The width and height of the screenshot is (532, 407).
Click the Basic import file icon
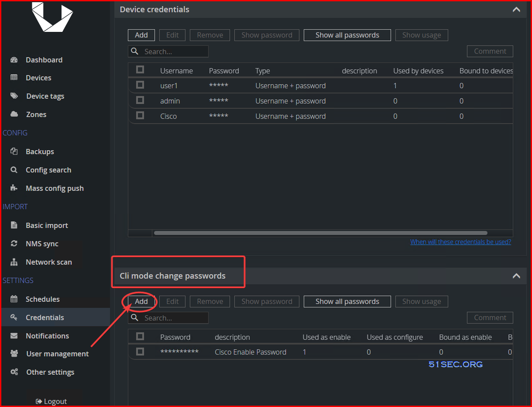14,225
